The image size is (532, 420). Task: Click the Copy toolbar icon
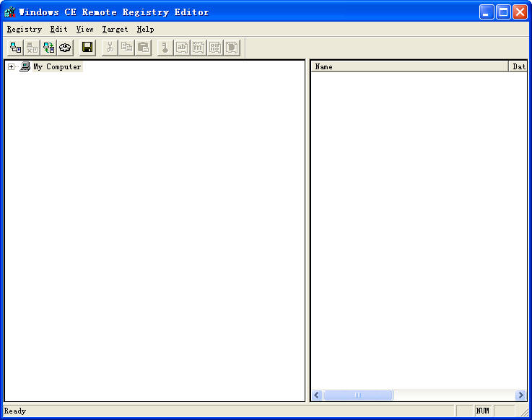(126, 48)
